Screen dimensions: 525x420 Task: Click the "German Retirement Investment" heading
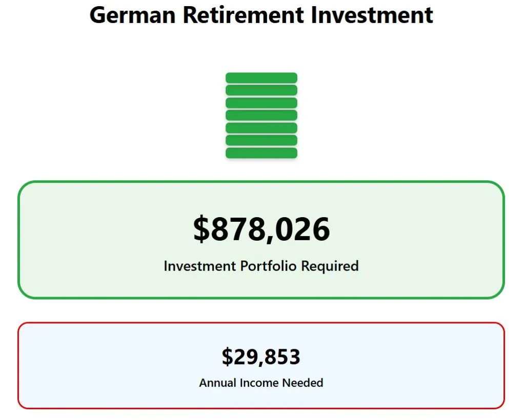(261, 15)
